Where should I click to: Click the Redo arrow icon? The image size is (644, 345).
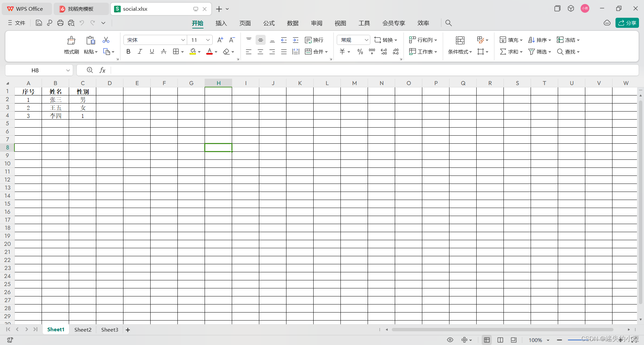coord(93,23)
